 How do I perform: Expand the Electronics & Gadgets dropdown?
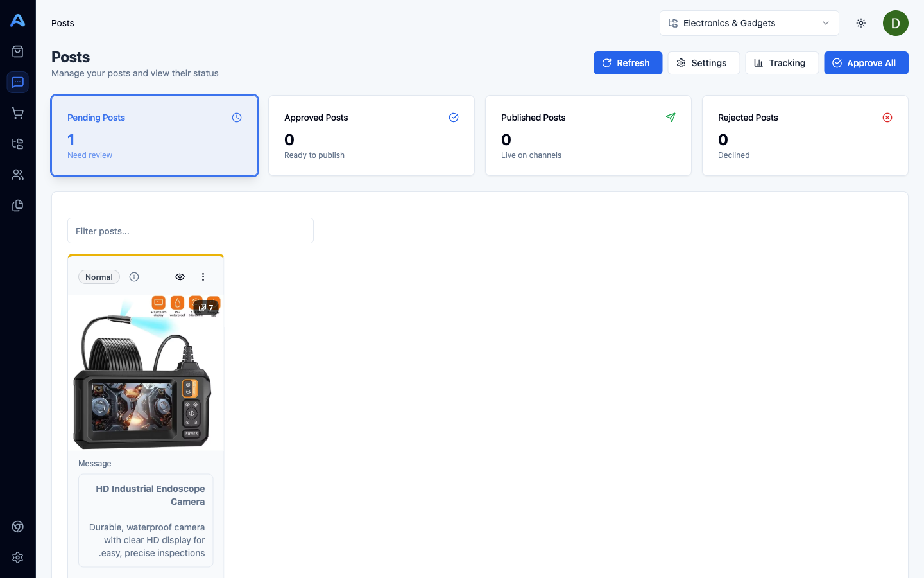(x=749, y=23)
